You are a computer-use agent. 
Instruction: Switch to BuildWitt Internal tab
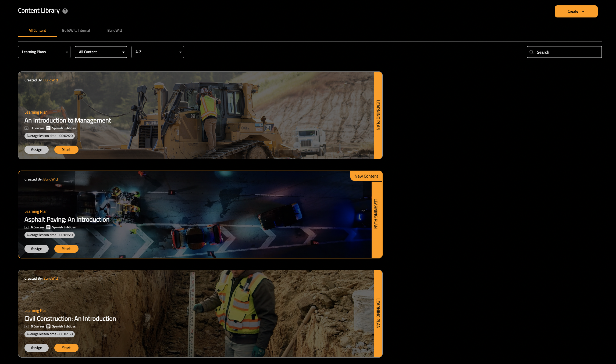[x=76, y=30]
